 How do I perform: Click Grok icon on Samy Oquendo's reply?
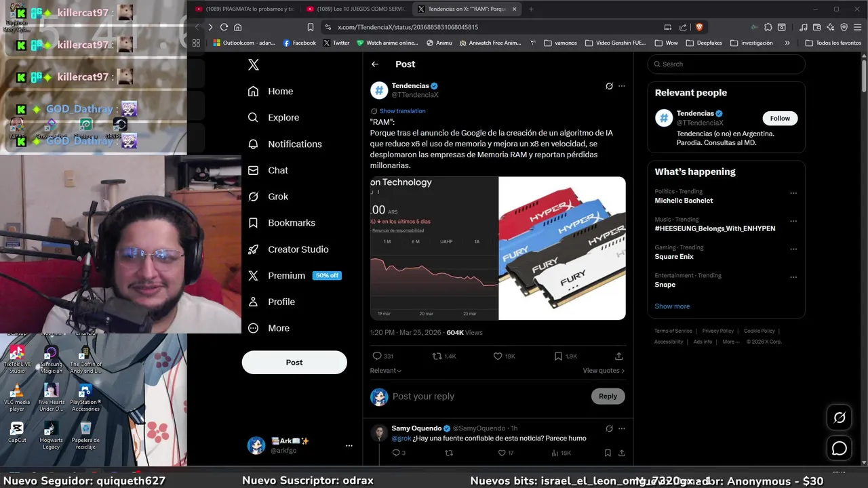[609, 428]
